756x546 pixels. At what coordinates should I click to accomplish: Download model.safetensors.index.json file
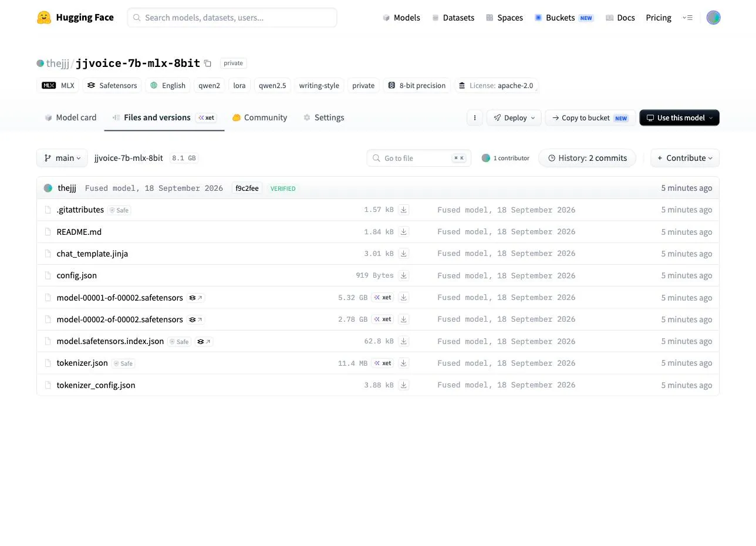[x=404, y=341]
